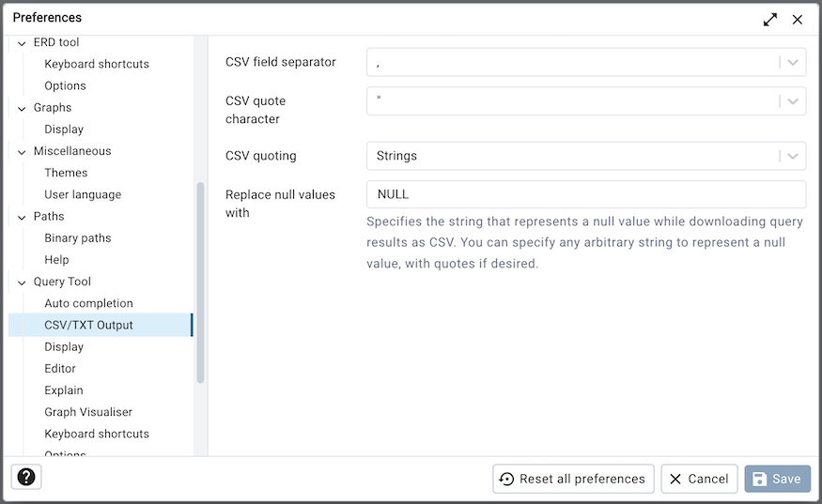Maximize the Preferences dialog with arrows icon
The image size is (822, 504).
point(770,19)
